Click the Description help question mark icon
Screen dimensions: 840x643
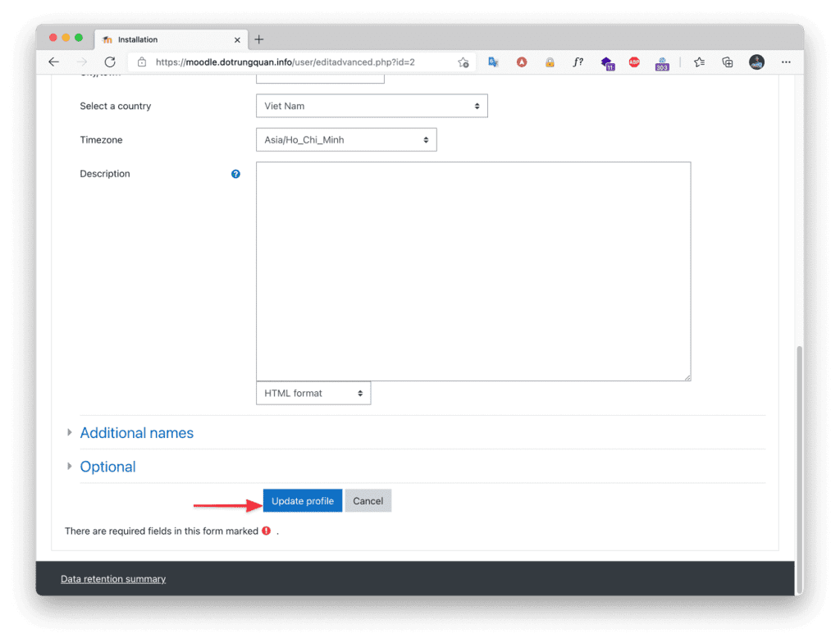[x=235, y=174]
